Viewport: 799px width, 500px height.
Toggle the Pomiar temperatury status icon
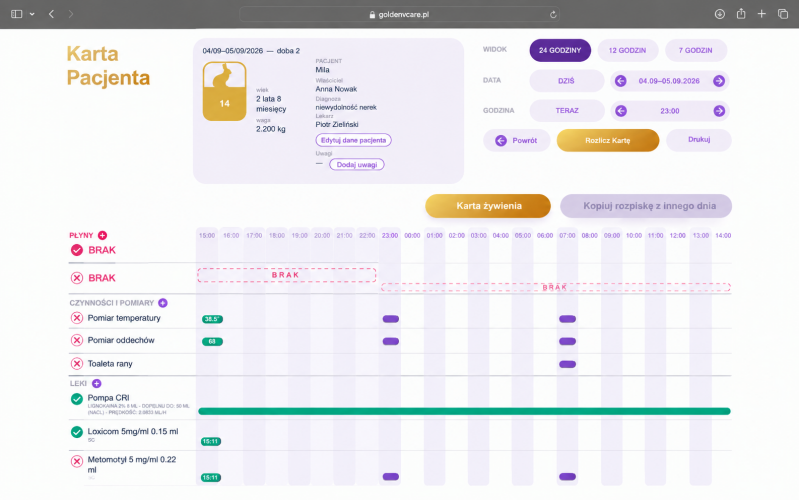tap(77, 318)
